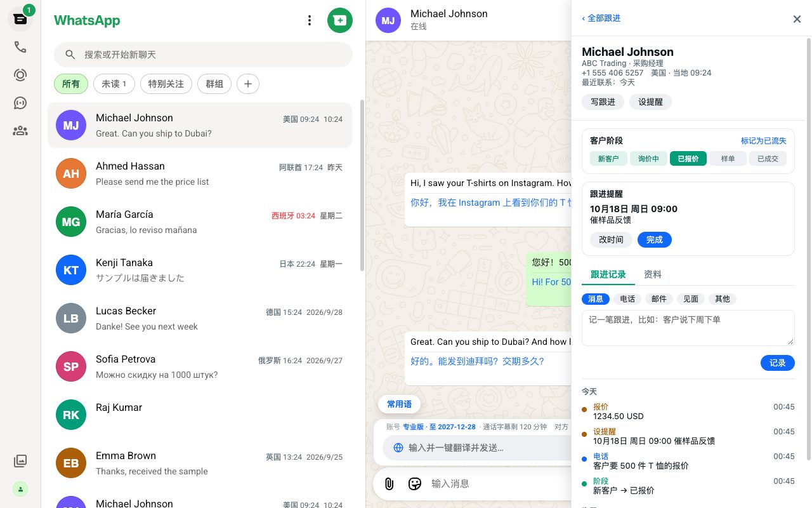
Task: Add a new chat filter list
Action: click(248, 84)
